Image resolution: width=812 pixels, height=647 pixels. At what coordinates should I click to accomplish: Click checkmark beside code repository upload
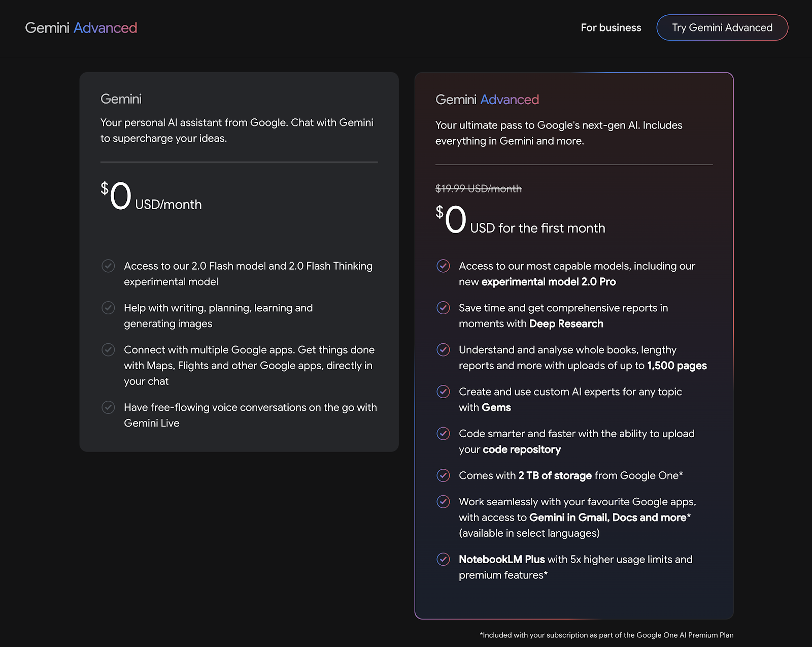point(443,433)
